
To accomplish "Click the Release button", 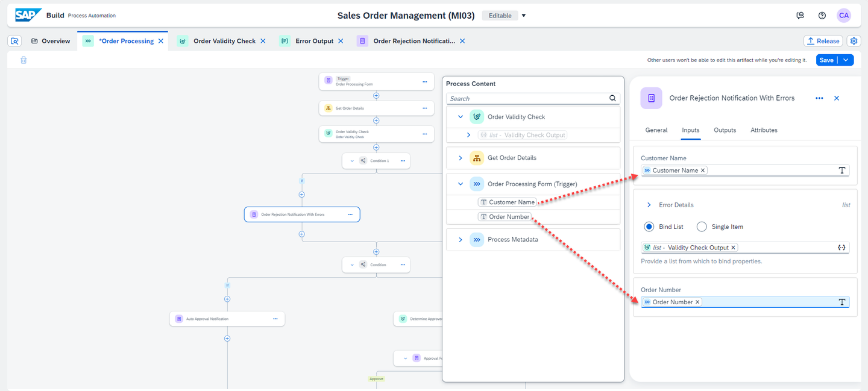I will coord(823,41).
